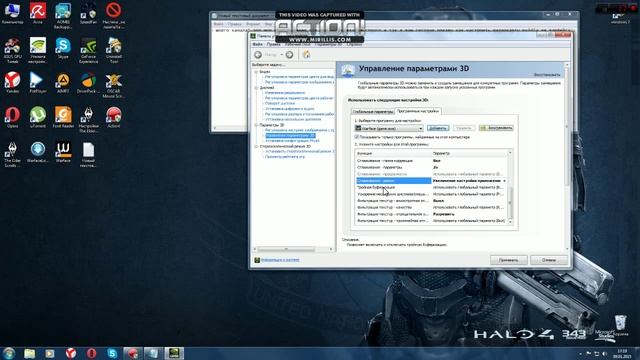The height and width of the screenshot is (360, 640).
Task: Open Opera desktop shortcut
Action: pos(12,118)
